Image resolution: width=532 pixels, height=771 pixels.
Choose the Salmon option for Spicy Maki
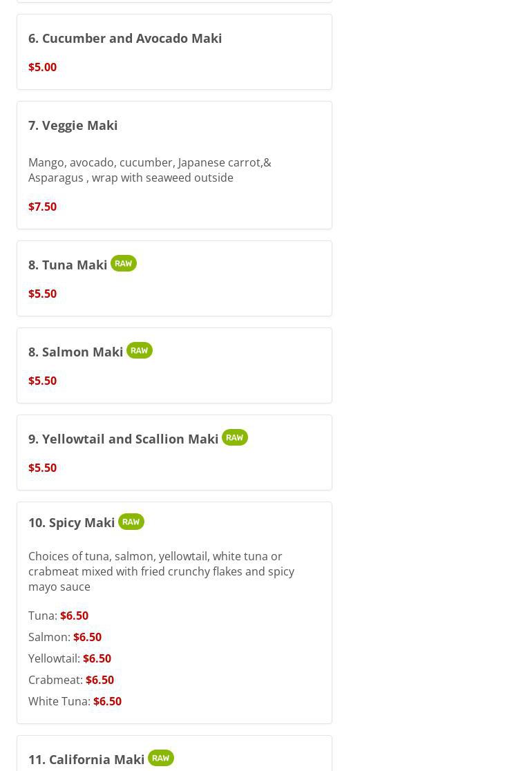64,637
